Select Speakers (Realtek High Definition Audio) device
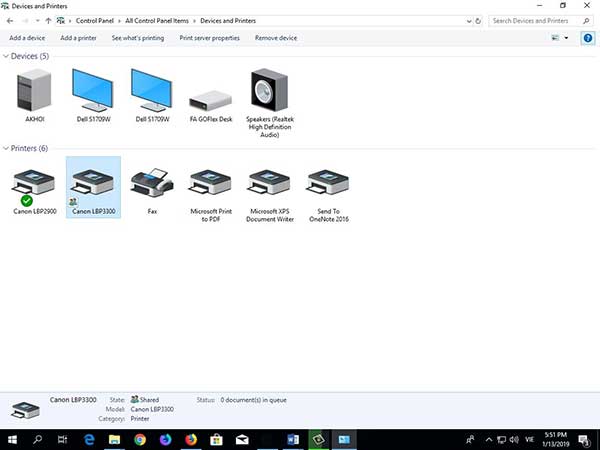The image size is (600, 450). coord(269,103)
